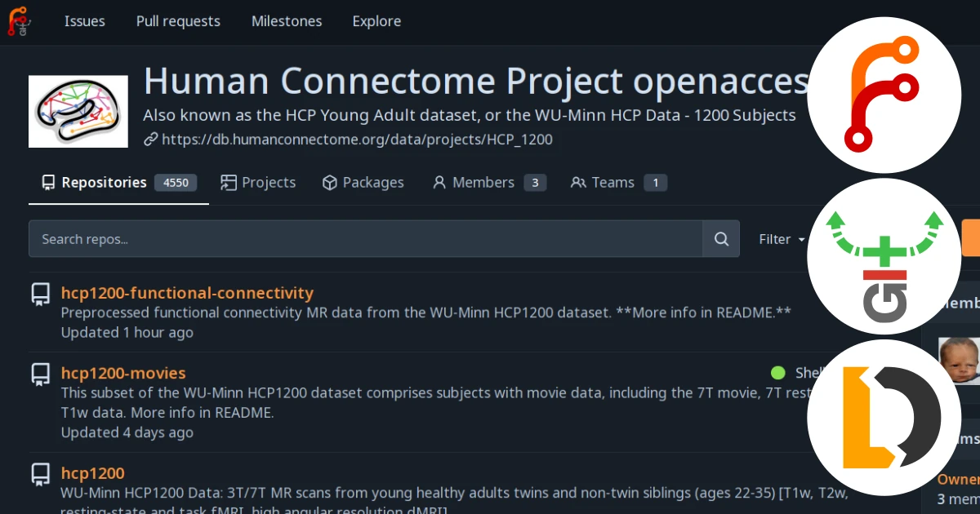Open Pull requests in the top navigation
Image resolution: width=980 pixels, height=514 pixels.
(x=178, y=21)
